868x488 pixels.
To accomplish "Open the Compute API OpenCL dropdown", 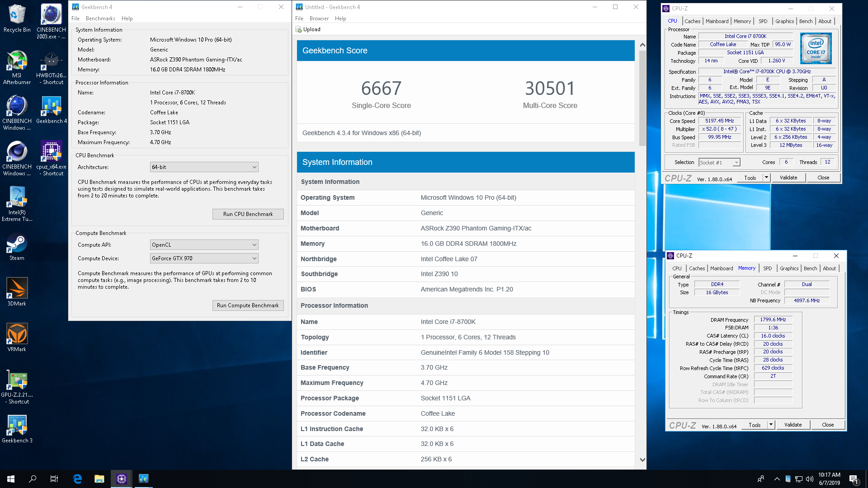I will 204,245.
